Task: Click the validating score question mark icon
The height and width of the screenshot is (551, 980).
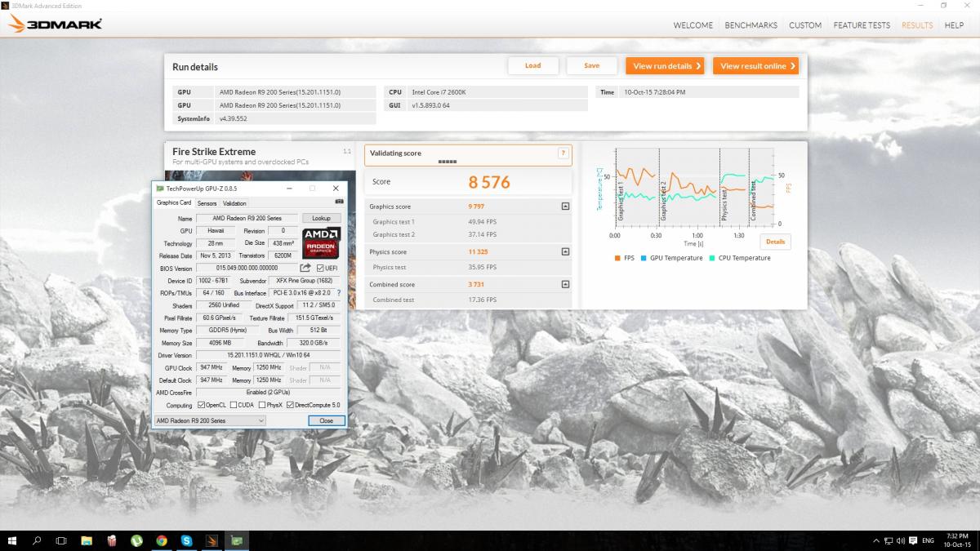Action: click(563, 153)
